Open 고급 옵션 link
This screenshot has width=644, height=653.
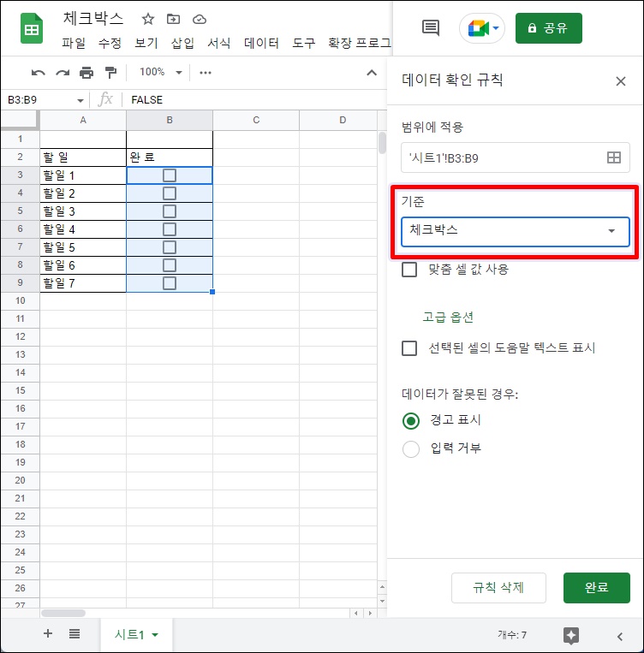click(x=448, y=317)
